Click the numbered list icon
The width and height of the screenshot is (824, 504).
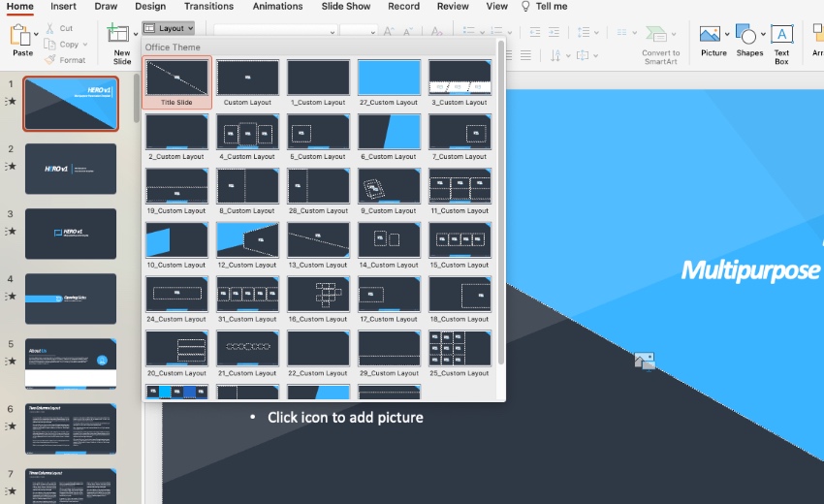pyautogui.click(x=496, y=32)
